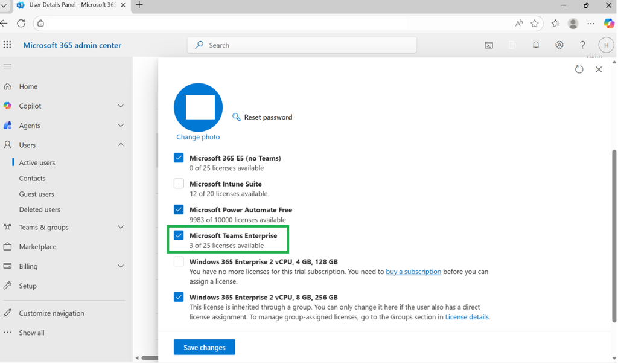Collapse the Users navigation section
Viewport: 618px width, 364px height.
coord(121,145)
